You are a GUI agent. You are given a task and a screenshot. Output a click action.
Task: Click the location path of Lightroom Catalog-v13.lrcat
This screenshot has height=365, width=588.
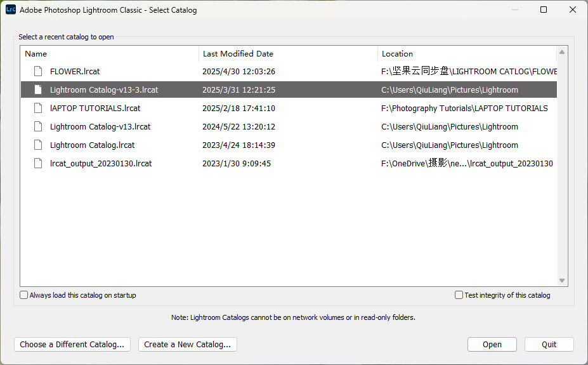point(450,127)
